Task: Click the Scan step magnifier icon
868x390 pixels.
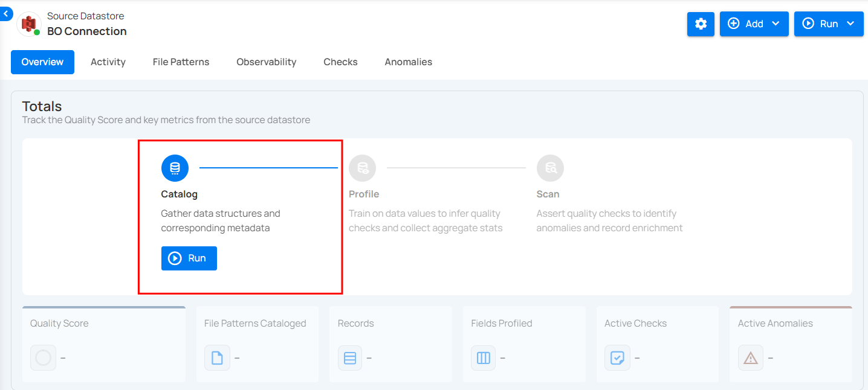Action: [550, 168]
